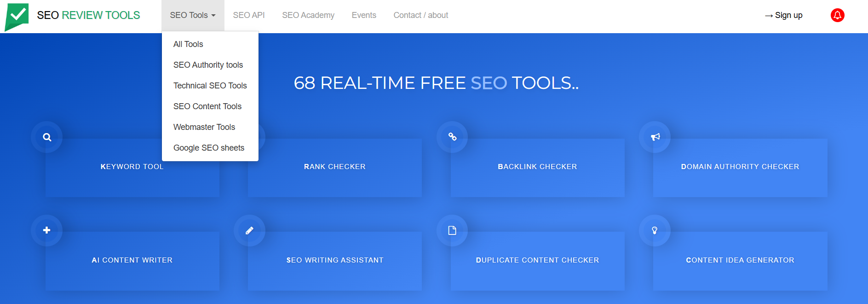Open the Events nav link
This screenshot has width=868, height=304.
[364, 15]
